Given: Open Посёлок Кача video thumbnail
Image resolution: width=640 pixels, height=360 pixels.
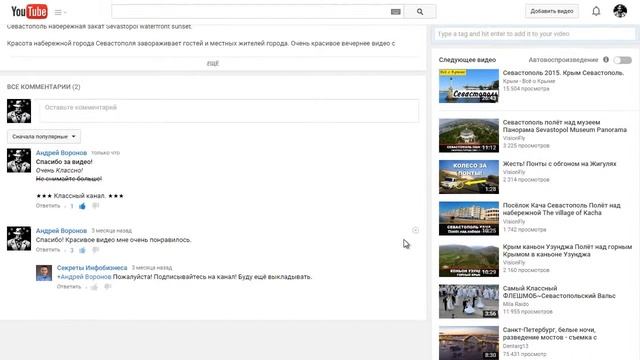Looking at the screenshot, I should pos(469,218).
